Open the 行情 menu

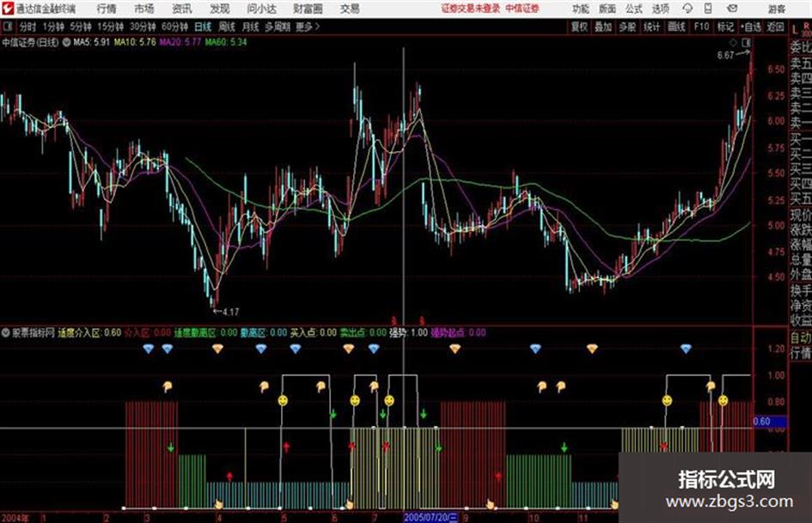(x=107, y=9)
